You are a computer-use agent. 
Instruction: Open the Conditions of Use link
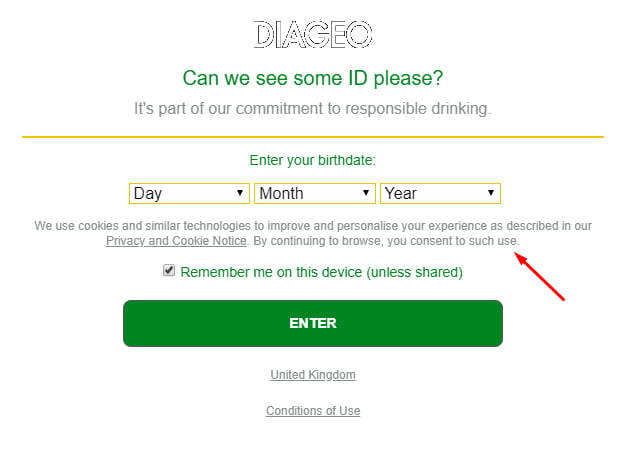coord(313,410)
